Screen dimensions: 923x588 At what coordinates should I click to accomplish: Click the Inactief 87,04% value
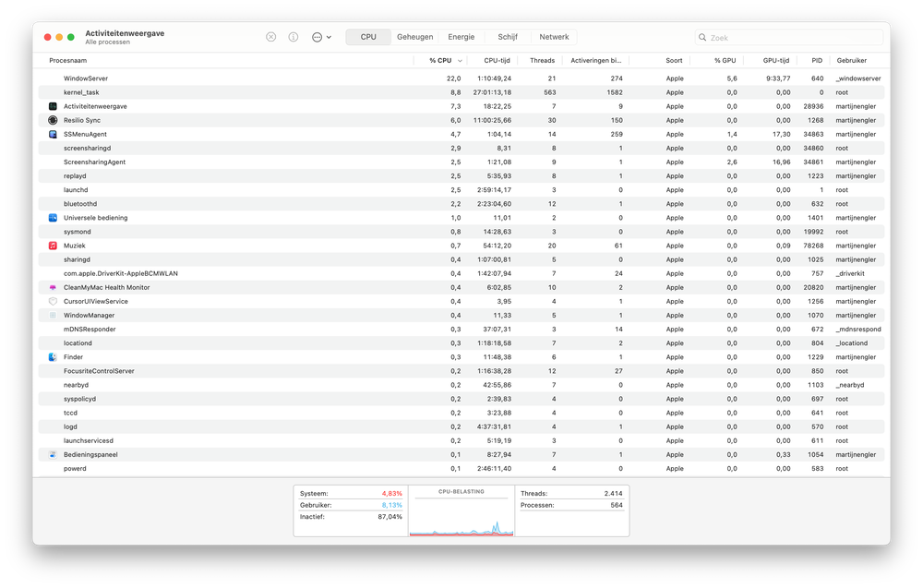click(x=390, y=517)
